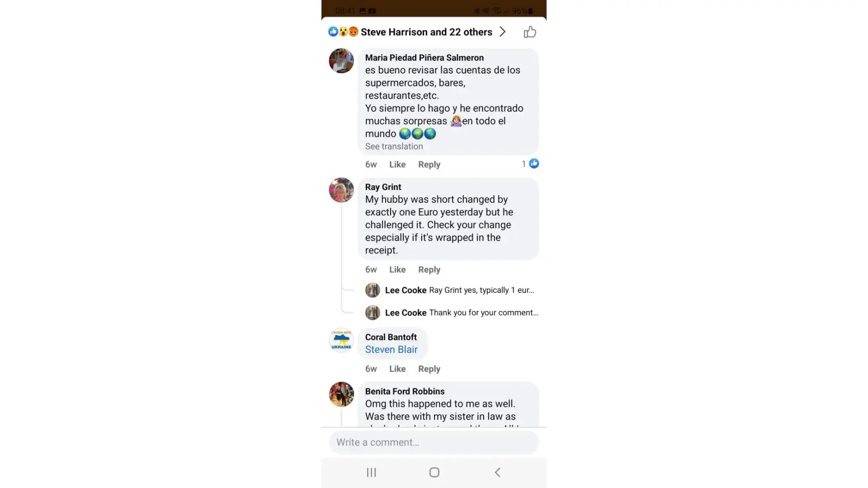Tap the Android recent apps button
The height and width of the screenshot is (488, 868).
[x=372, y=472]
